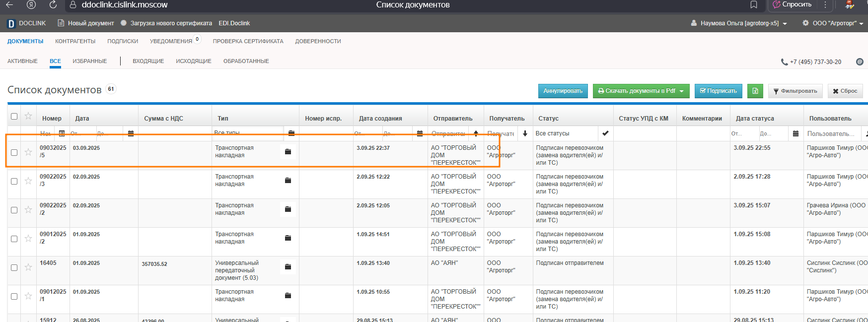Open the ДОВЕРЕННОСТИ section

318,41
